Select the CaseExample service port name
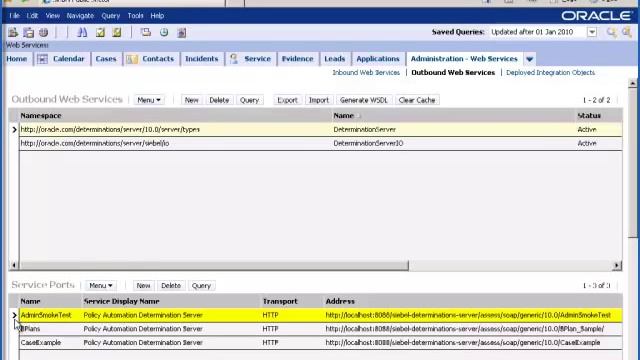 click(x=41, y=343)
